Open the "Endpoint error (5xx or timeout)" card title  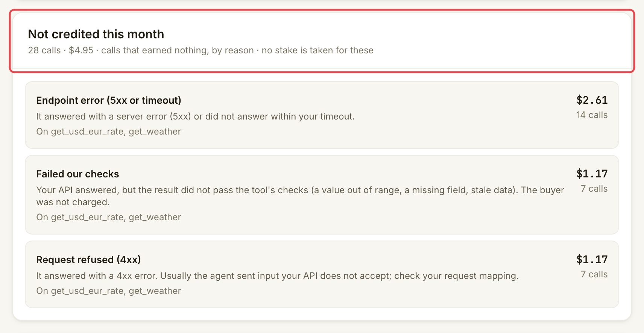pos(109,100)
